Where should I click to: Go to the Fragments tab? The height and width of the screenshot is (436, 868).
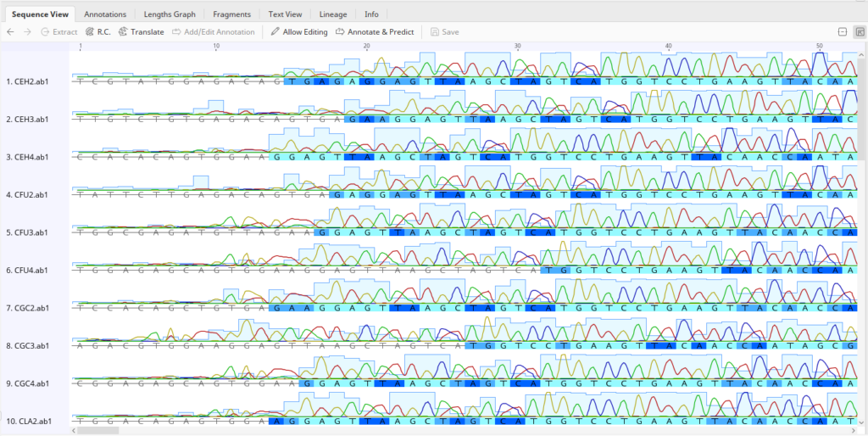click(231, 14)
